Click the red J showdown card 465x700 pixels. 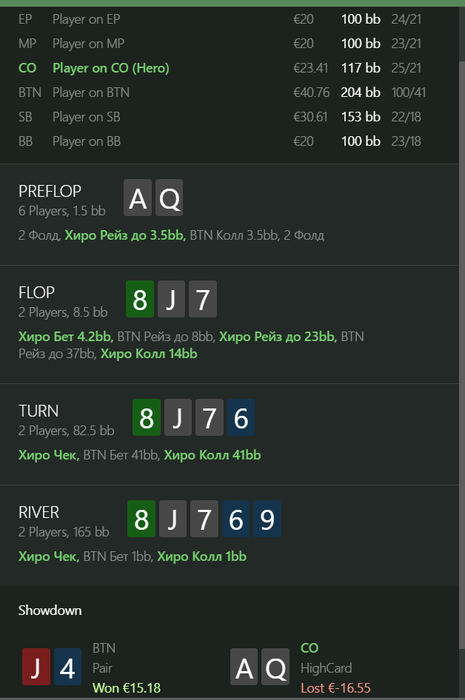coord(36,667)
